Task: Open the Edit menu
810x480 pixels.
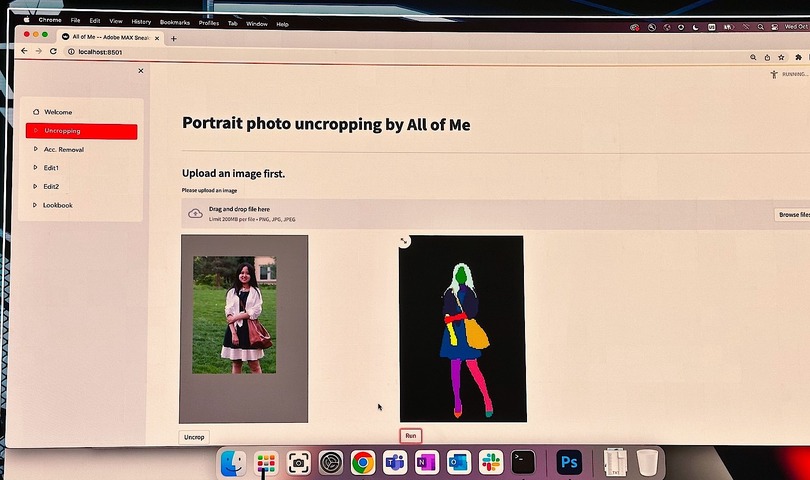Action: pyautogui.click(x=95, y=21)
